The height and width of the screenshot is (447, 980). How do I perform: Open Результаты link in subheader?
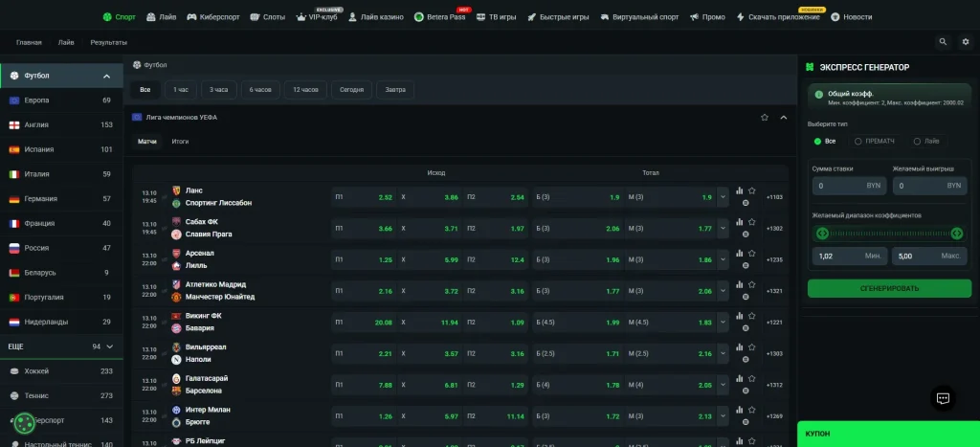(109, 42)
